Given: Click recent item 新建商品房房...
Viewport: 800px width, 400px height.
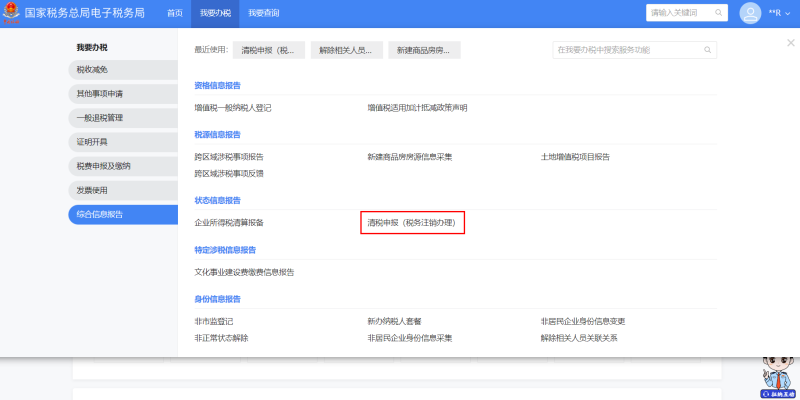Looking at the screenshot, I should (x=424, y=50).
